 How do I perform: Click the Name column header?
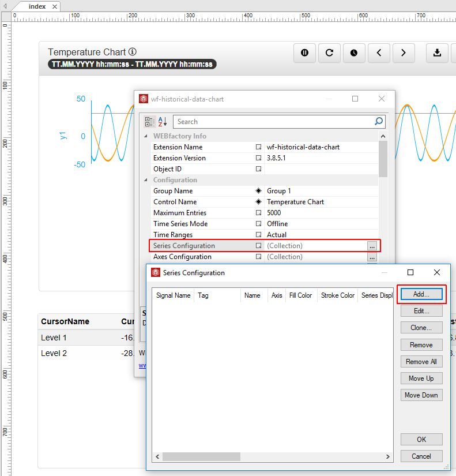pyautogui.click(x=254, y=295)
